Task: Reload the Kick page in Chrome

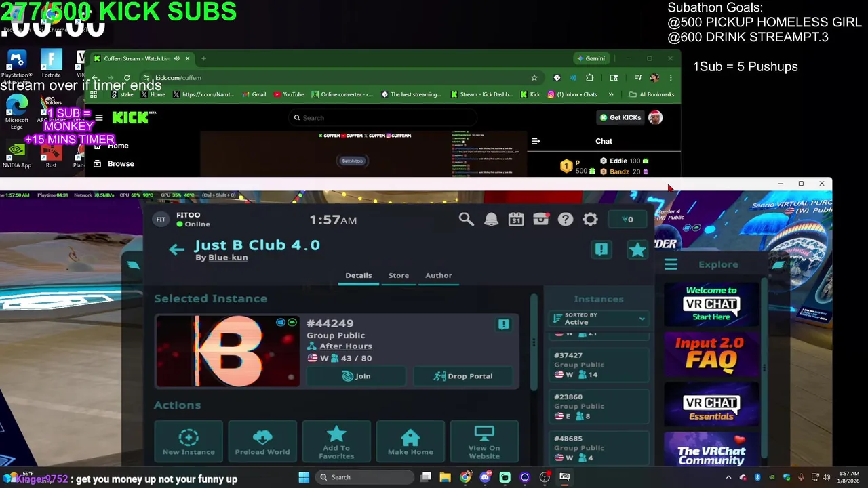Action: coord(127,77)
